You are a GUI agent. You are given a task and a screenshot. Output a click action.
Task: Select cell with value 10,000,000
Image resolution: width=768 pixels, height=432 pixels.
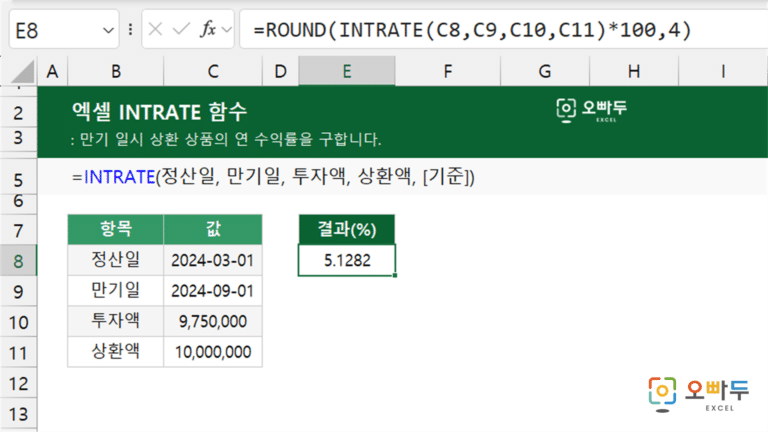coord(213,352)
